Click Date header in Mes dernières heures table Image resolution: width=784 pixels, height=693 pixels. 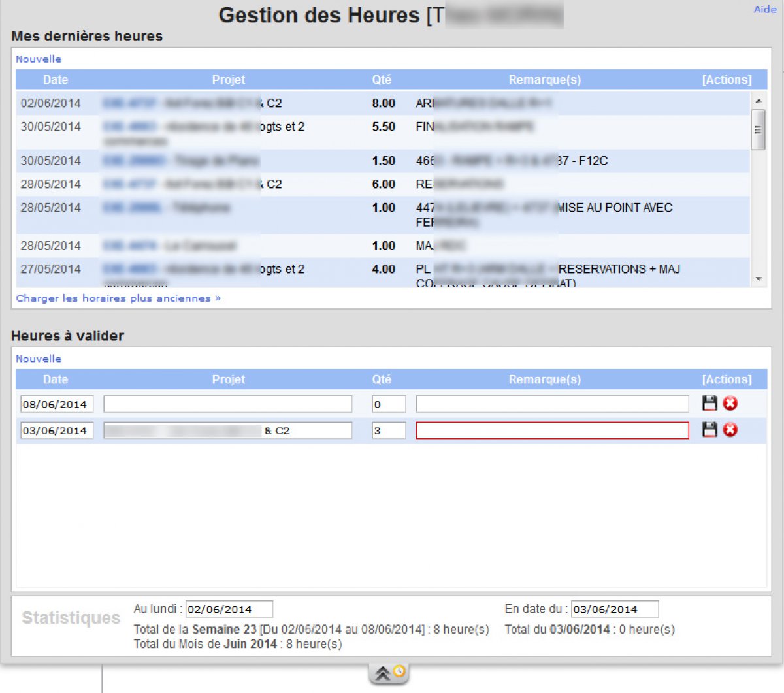[56, 80]
